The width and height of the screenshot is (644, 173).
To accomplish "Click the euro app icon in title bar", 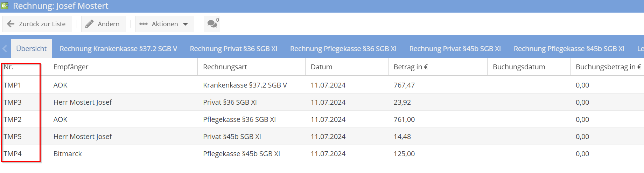I will coord(5,6).
